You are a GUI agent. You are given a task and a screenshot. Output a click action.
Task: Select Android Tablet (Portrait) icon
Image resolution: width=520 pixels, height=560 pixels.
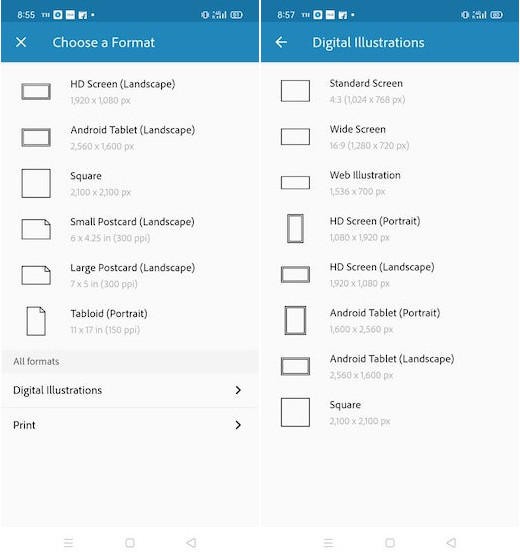(295, 320)
